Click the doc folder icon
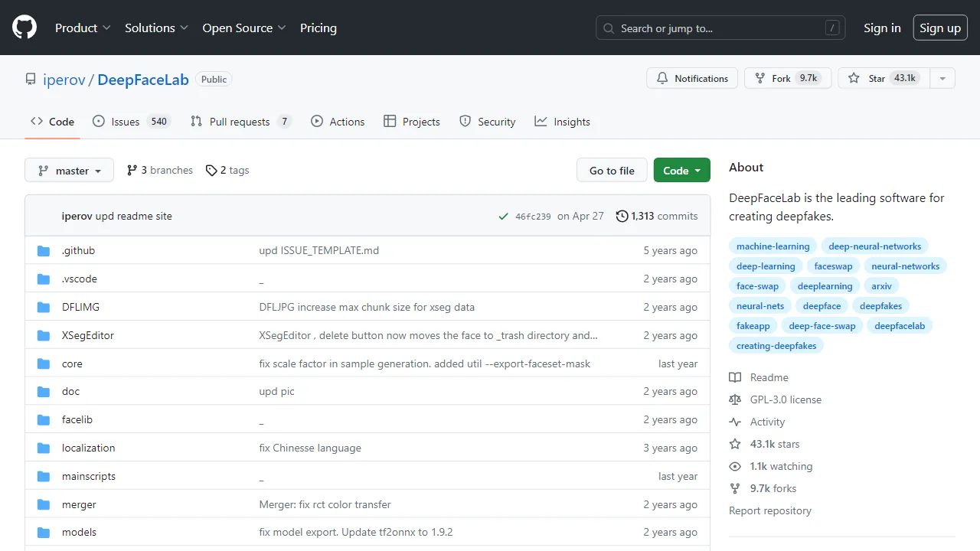 (44, 392)
